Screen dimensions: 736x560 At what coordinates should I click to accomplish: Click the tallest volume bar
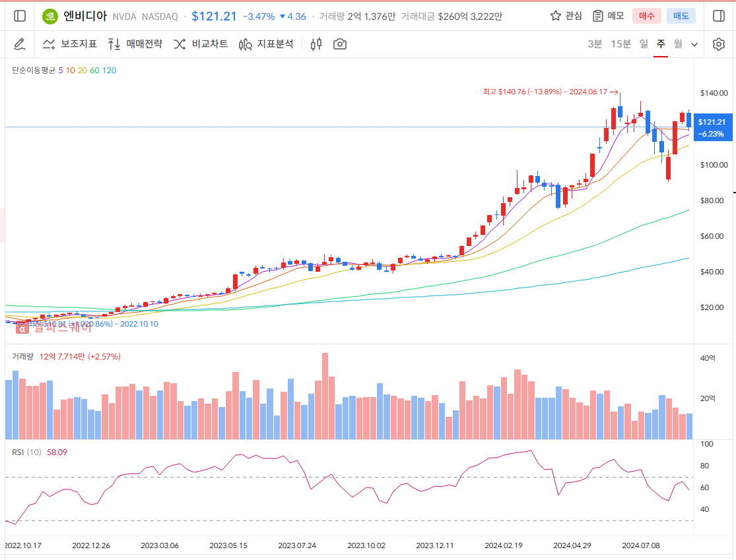click(x=325, y=396)
